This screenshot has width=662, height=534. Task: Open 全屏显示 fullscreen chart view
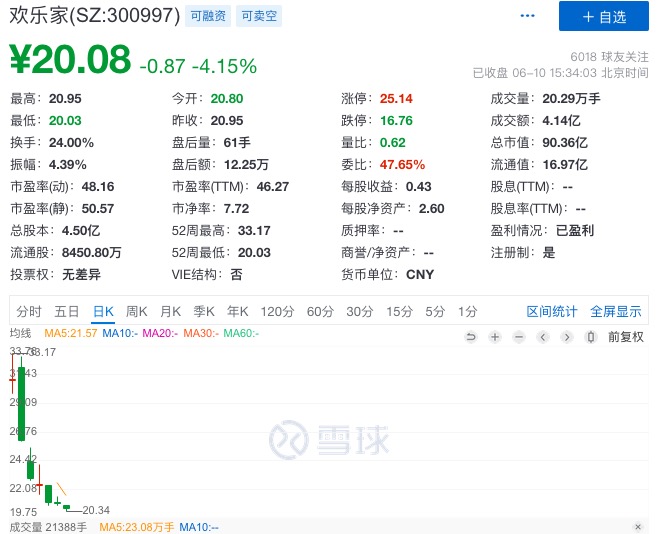click(x=616, y=312)
